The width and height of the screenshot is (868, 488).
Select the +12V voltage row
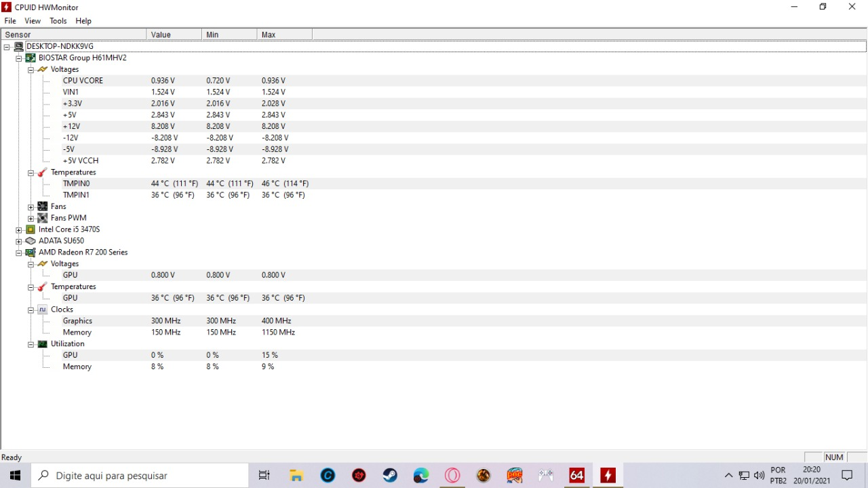(x=434, y=126)
